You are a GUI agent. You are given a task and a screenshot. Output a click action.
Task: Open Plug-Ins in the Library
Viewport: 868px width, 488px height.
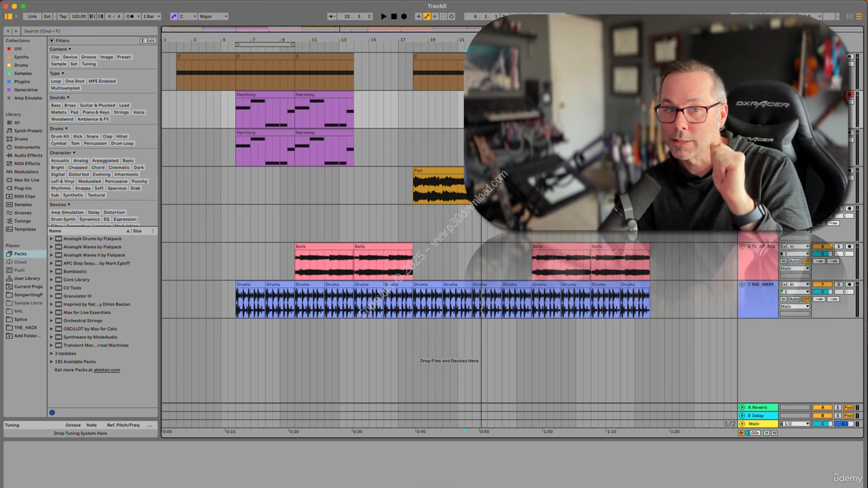(x=22, y=188)
